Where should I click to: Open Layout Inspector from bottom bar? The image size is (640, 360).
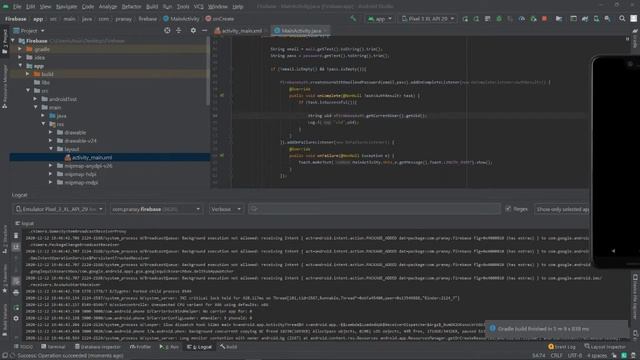(x=605, y=347)
